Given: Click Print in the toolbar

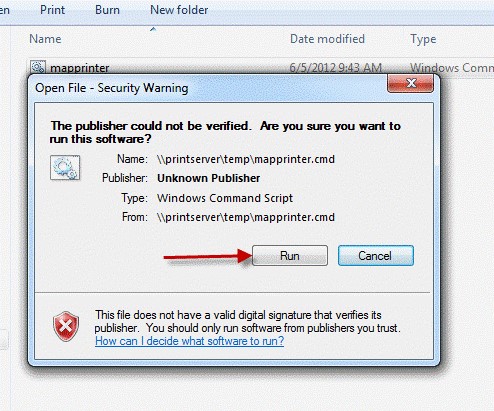Looking at the screenshot, I should [52, 10].
